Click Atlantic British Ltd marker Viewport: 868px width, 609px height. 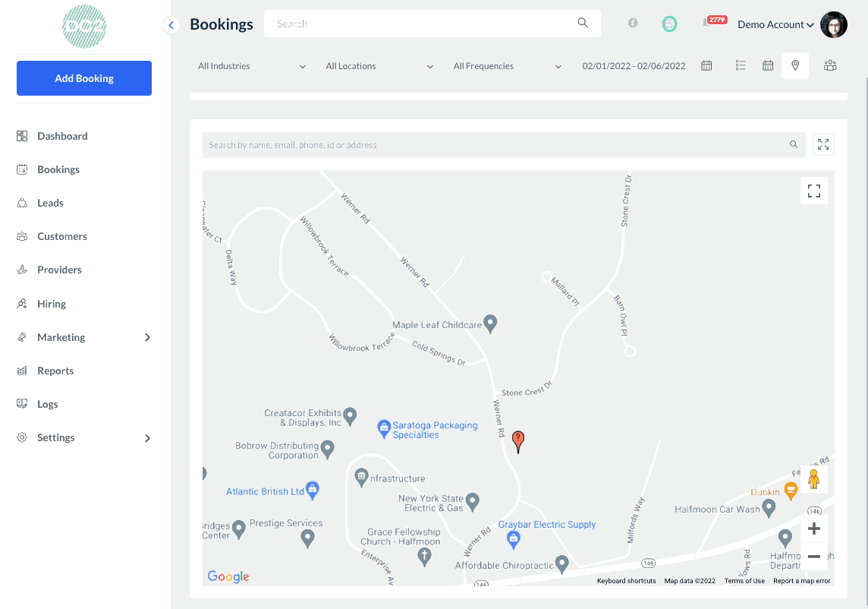click(312, 491)
